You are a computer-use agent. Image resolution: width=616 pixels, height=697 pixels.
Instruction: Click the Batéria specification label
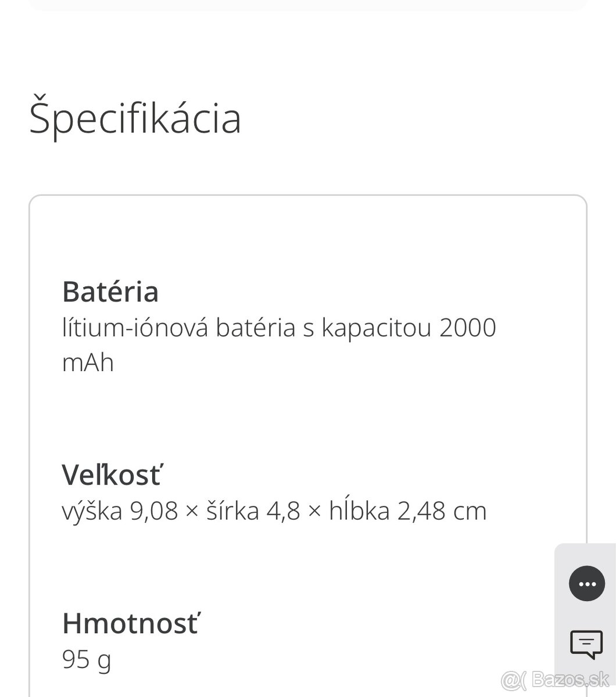pos(111,292)
